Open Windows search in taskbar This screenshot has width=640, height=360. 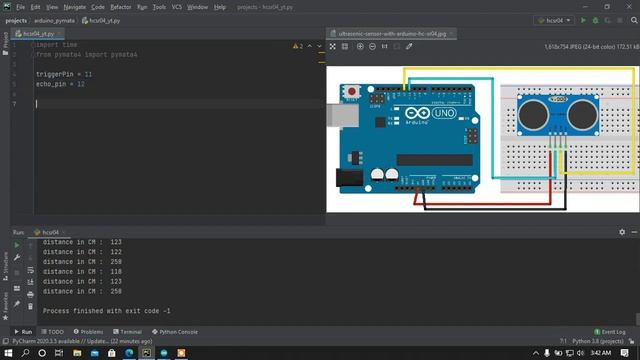(x=25, y=353)
